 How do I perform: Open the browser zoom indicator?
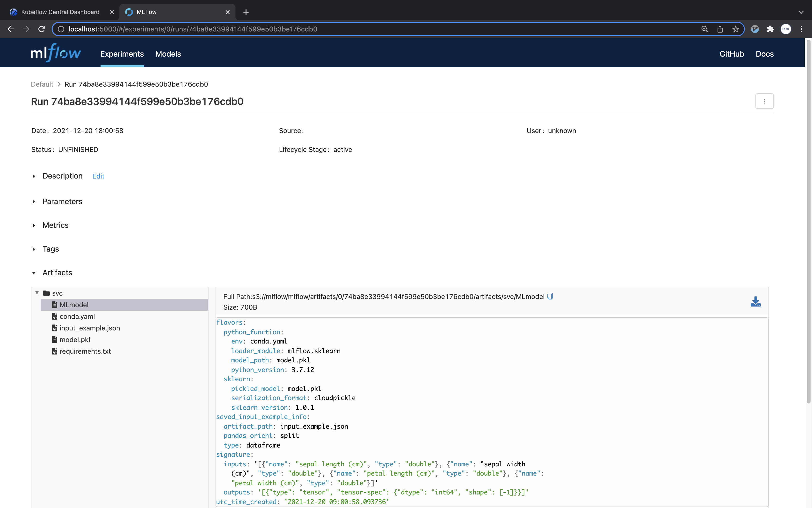704,29
